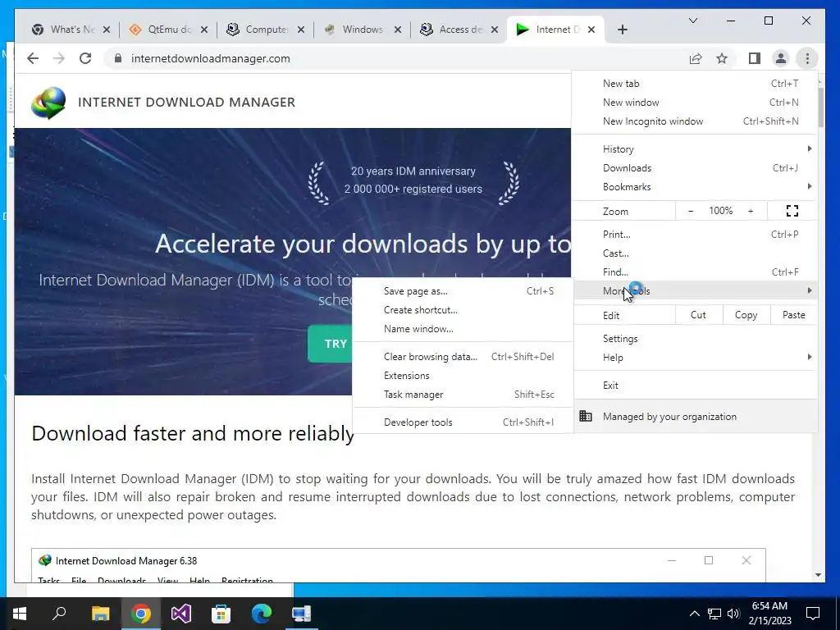840x630 pixels.
Task: Open Extensions from More tools
Action: [x=463, y=375]
